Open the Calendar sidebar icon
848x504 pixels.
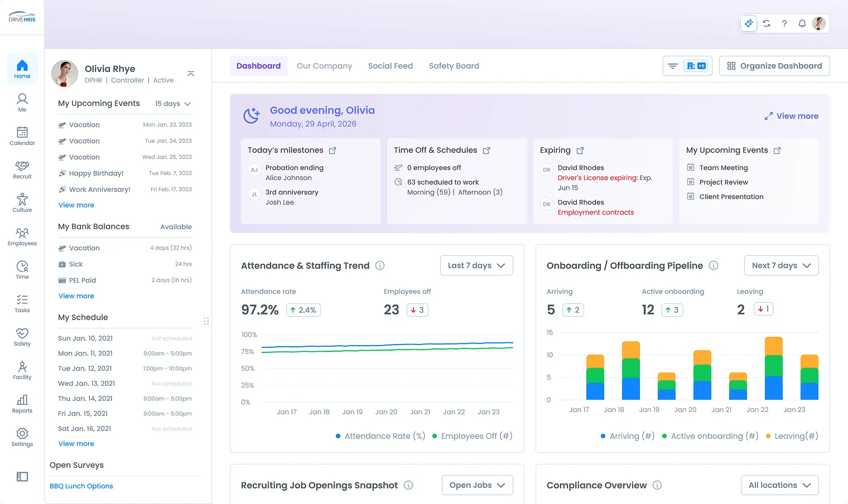point(22,135)
